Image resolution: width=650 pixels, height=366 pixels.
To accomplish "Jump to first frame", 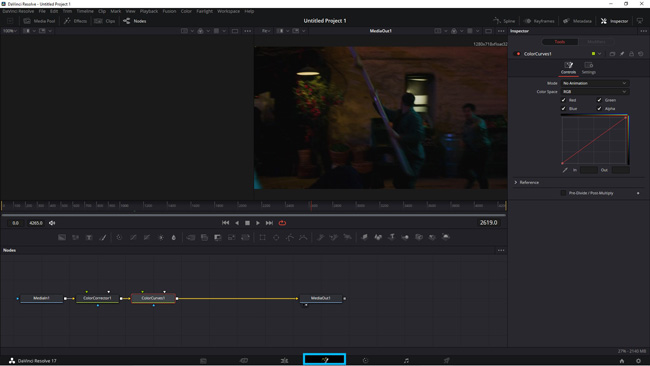I will point(226,223).
